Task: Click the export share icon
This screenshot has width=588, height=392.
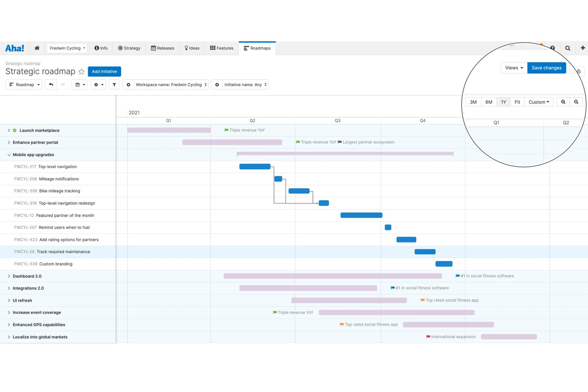Action: tap(578, 71)
